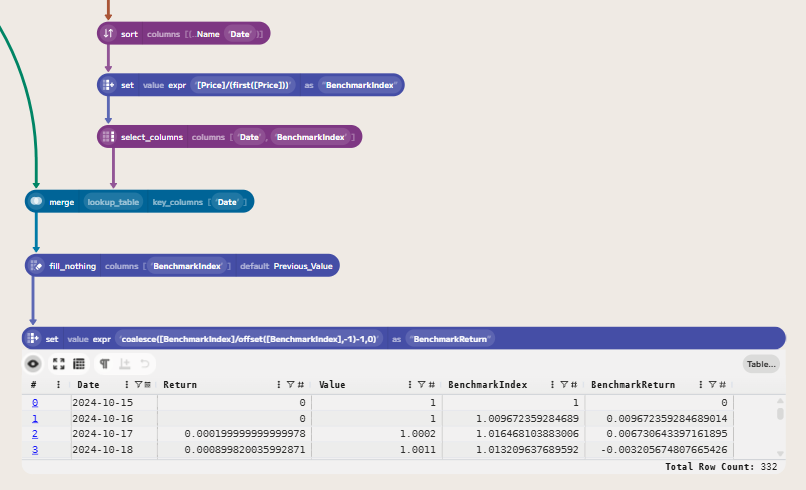Open the Table... button
806x490 pixels.
point(761,364)
